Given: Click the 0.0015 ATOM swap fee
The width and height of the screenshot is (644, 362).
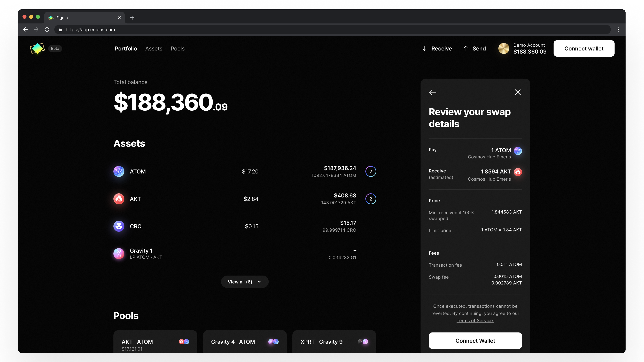Looking at the screenshot, I should [507, 276].
